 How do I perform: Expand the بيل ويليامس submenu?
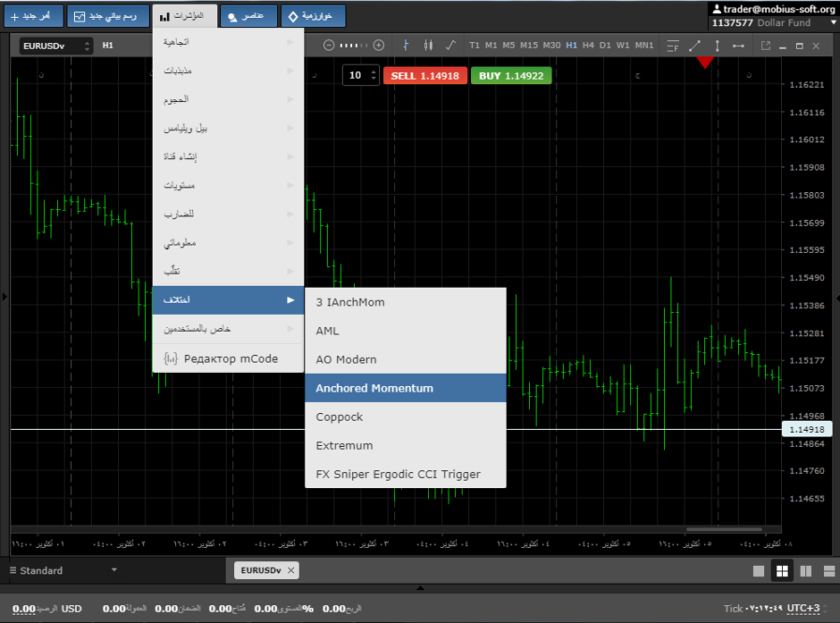point(228,128)
